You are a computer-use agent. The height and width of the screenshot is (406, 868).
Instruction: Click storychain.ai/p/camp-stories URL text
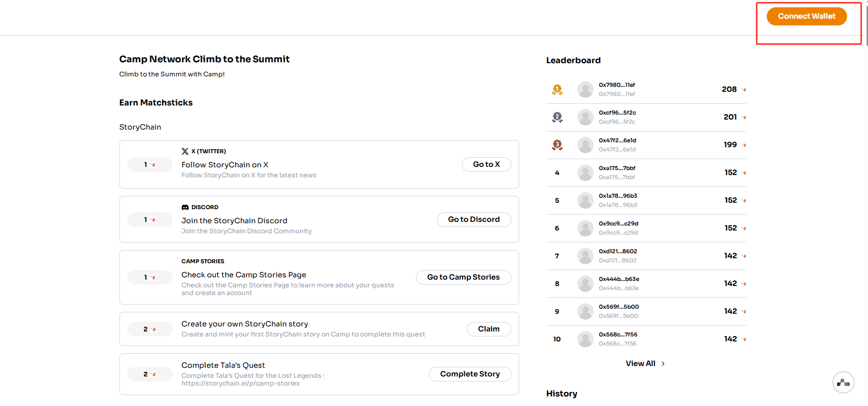click(241, 384)
